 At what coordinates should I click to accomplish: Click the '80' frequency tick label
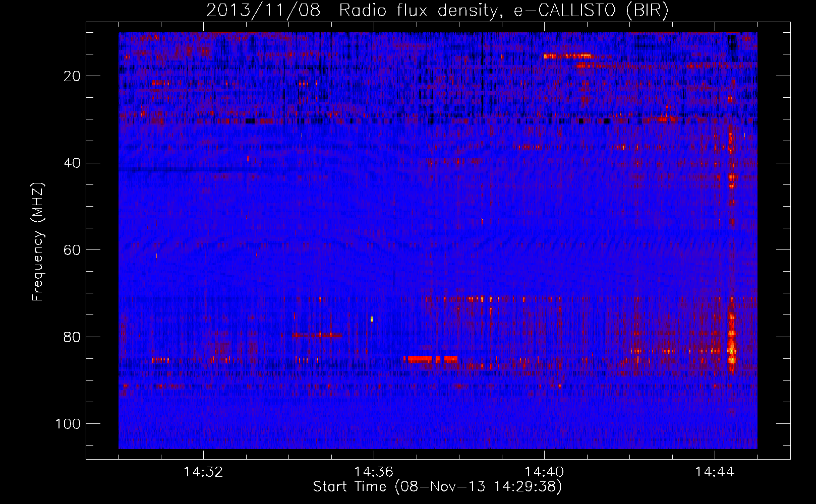pyautogui.click(x=72, y=337)
